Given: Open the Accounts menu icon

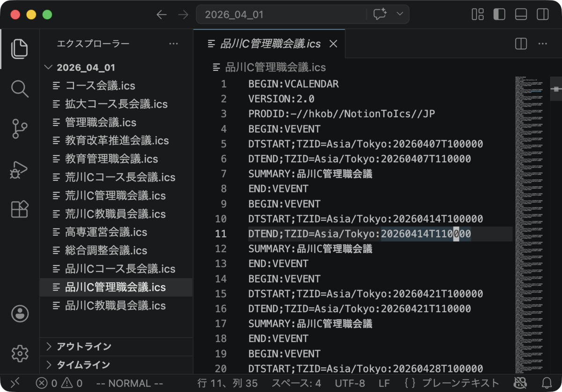Looking at the screenshot, I should 20,313.
